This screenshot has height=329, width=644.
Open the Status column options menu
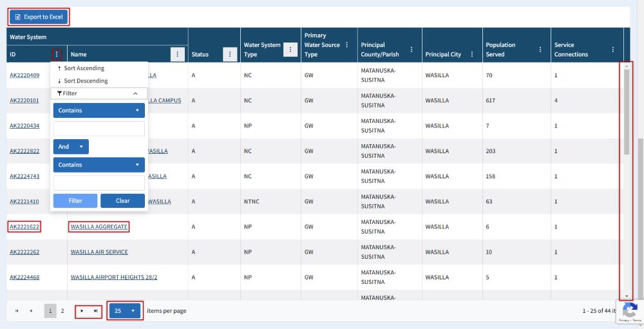230,55
